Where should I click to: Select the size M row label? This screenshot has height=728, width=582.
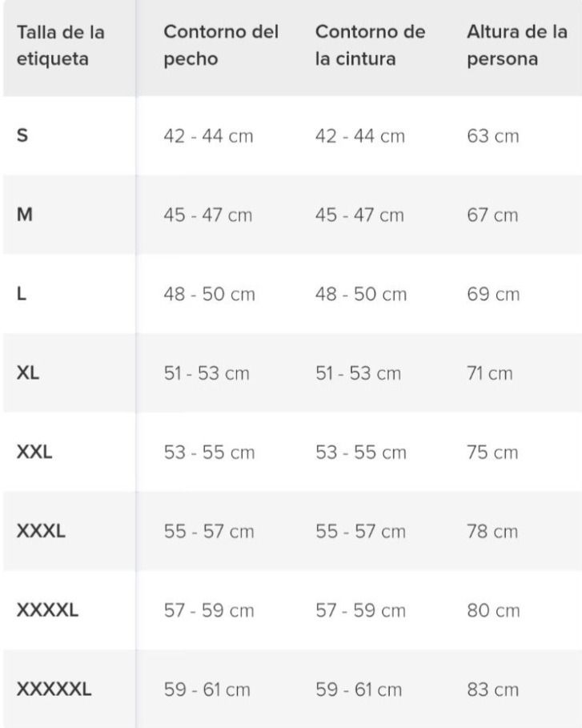tap(25, 215)
